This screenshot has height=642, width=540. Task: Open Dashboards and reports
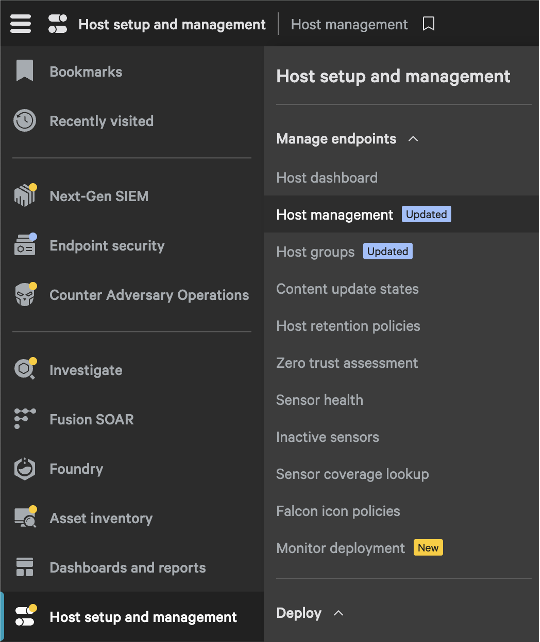[128, 568]
